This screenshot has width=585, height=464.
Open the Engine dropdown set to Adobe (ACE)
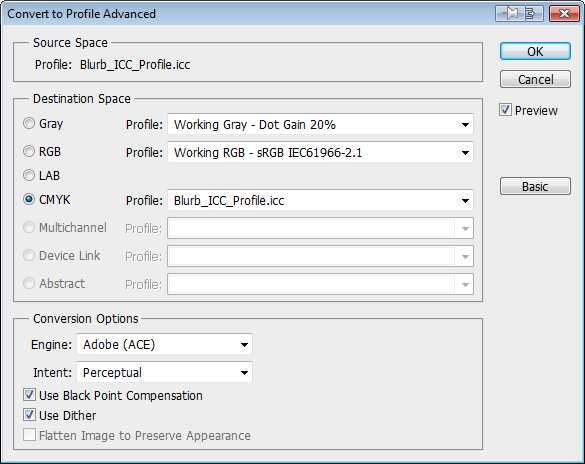coord(165,344)
